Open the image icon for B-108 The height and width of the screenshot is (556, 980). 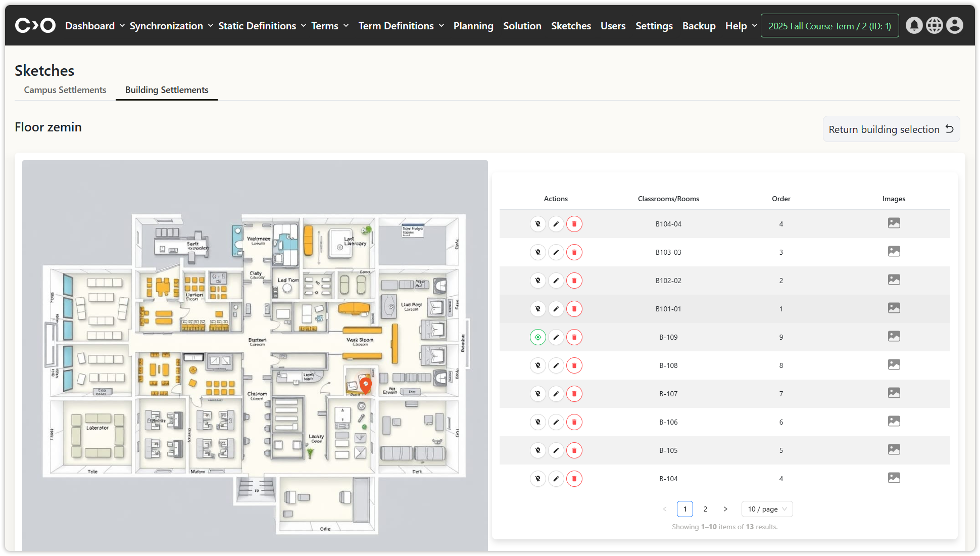(894, 364)
